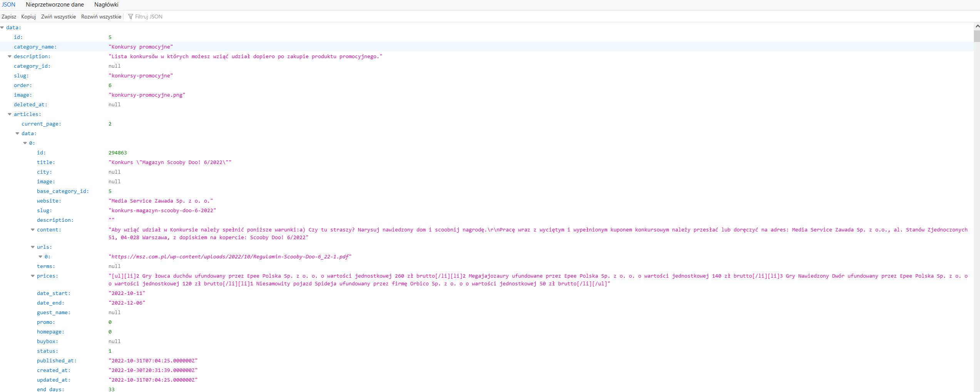Collapse the nested data array under articles
Screen dimensions: 980x392
pos(18,134)
